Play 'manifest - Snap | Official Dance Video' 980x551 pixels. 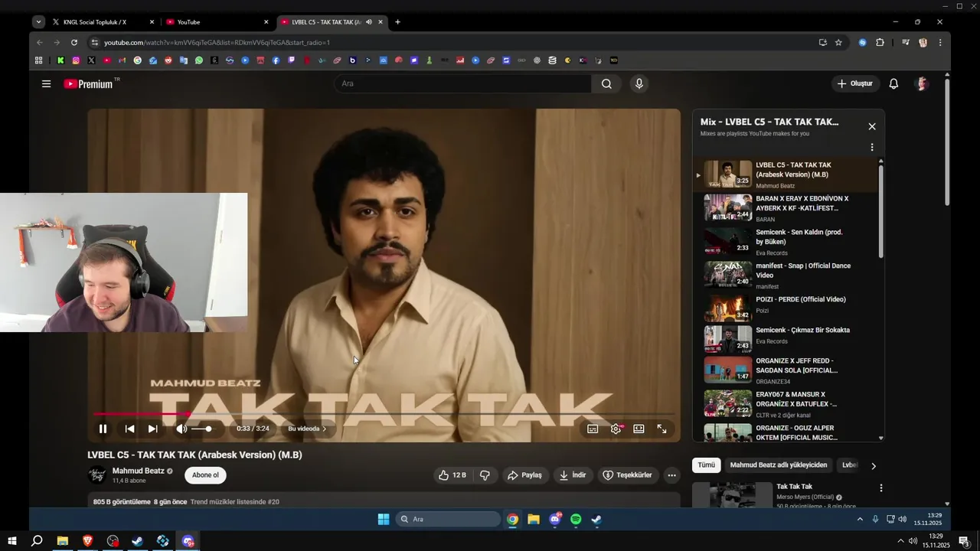pos(786,275)
